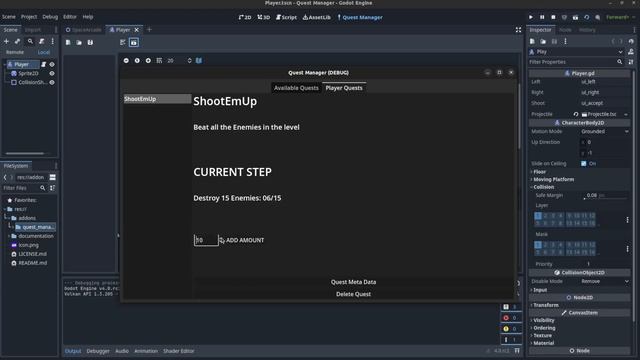640x360 pixels.
Task: Toggle collision Mask bit 1
Action: 538,244
